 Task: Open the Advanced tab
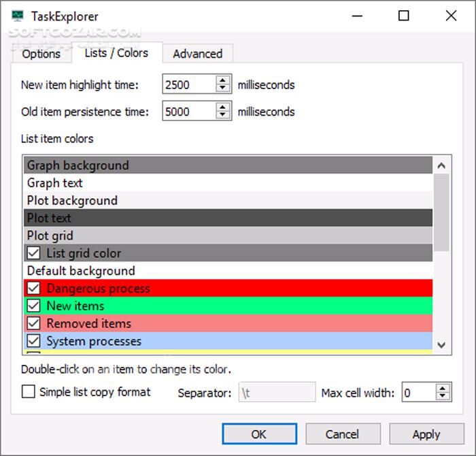197,54
